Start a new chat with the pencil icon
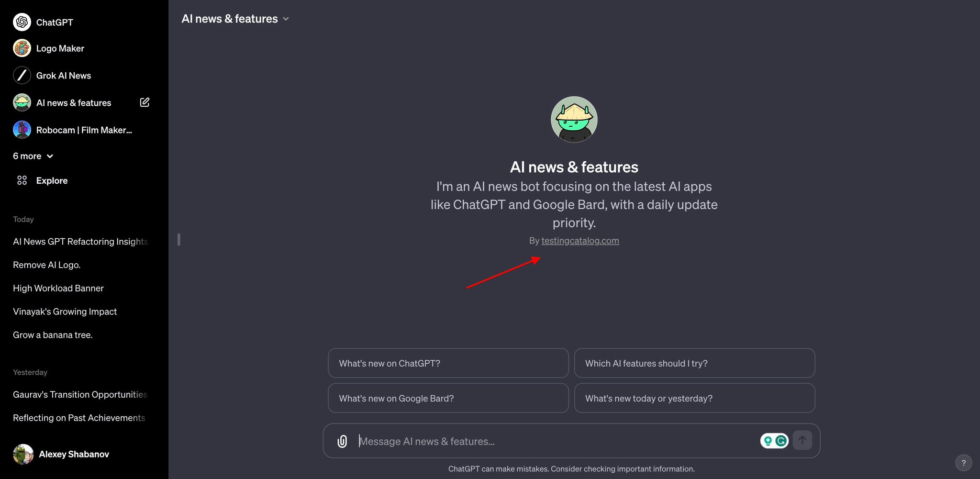The width and height of the screenshot is (980, 479). pyautogui.click(x=145, y=102)
